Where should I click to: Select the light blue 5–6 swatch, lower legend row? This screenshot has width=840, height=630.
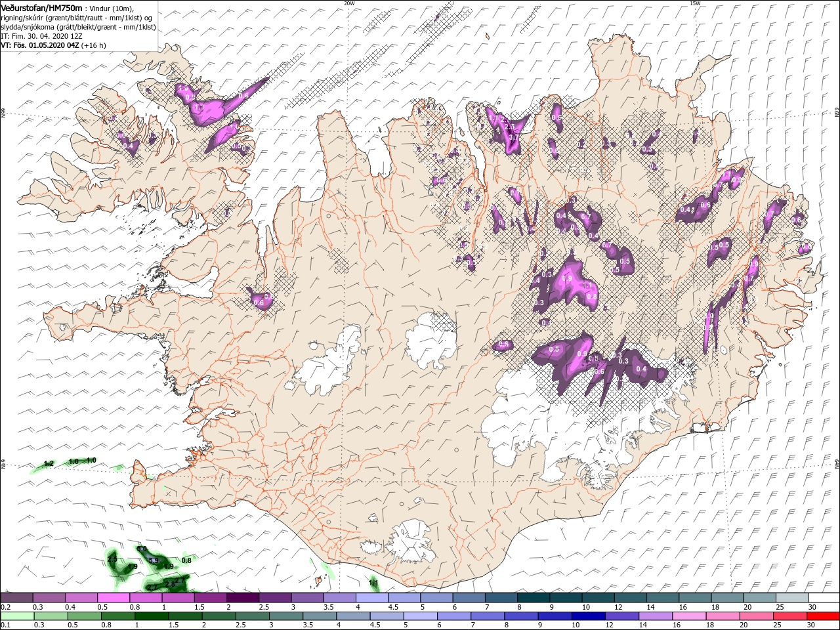pyautogui.click(x=420, y=616)
